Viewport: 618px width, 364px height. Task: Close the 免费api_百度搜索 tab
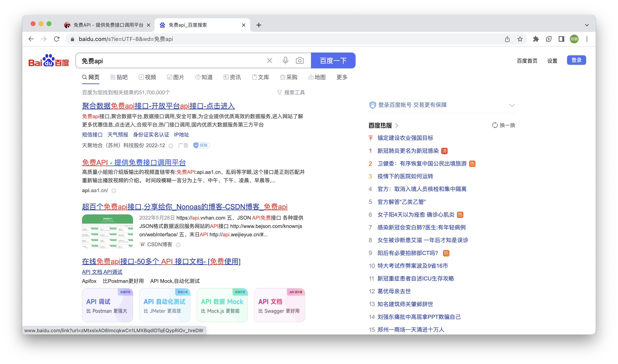pos(243,25)
